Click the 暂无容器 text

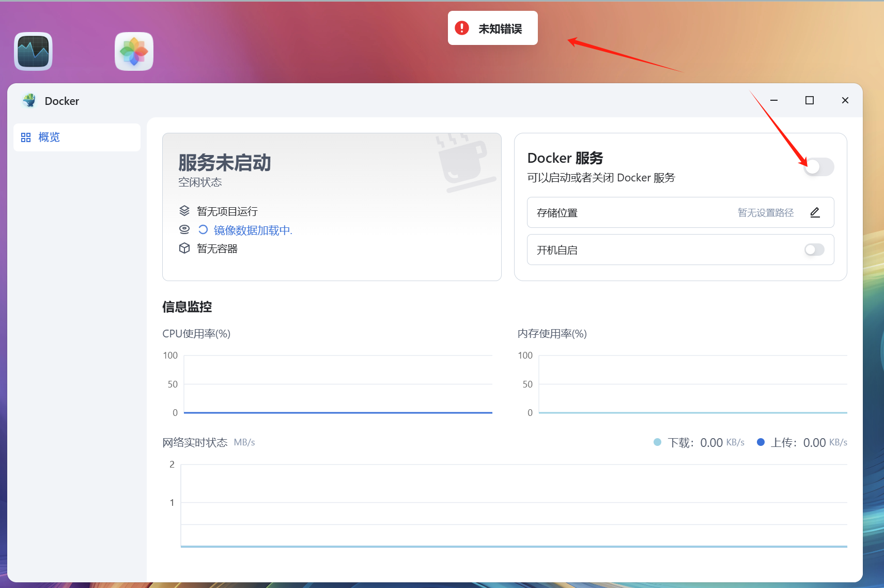pyautogui.click(x=217, y=249)
